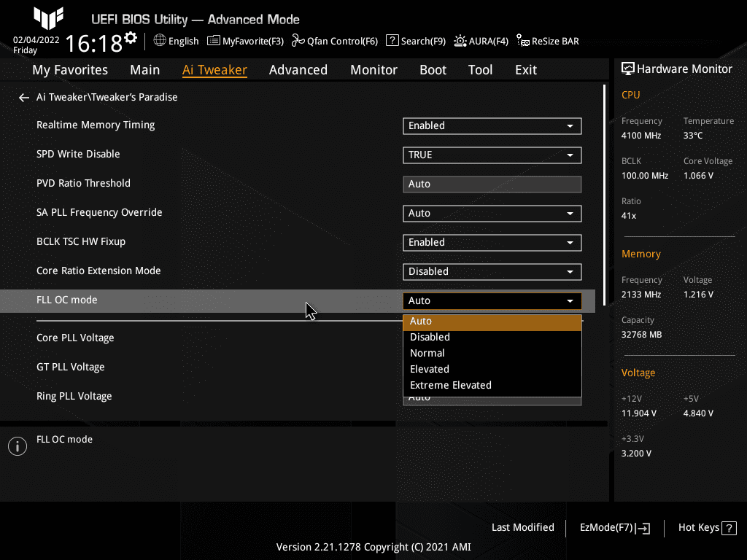Open SA PLL Frequency Override dropdown
Viewport: 747px width, 560px height.
coord(492,214)
